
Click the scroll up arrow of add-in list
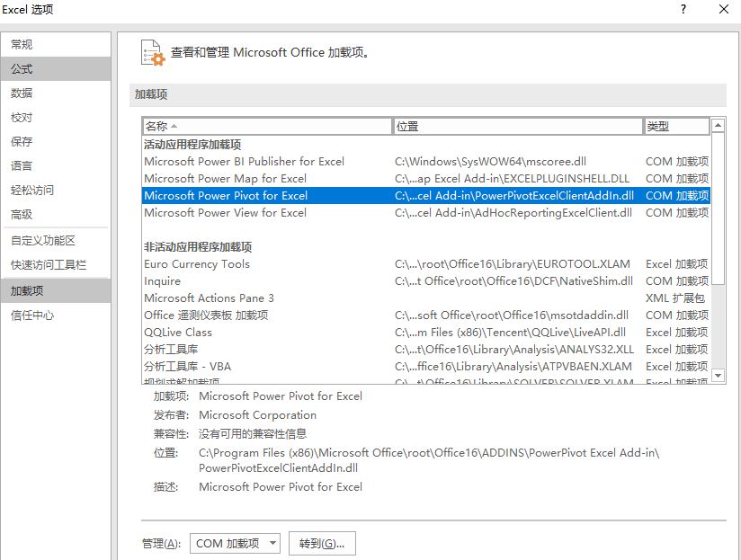718,125
